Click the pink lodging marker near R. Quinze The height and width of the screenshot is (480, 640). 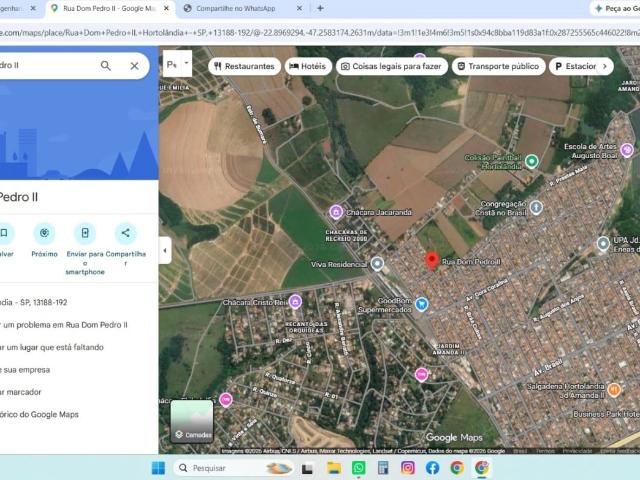point(226,399)
